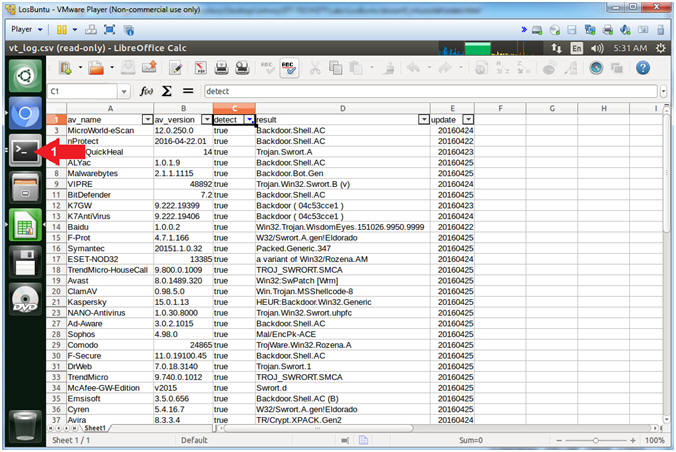Select the LibreOffice Calc launcher icon

point(25,224)
